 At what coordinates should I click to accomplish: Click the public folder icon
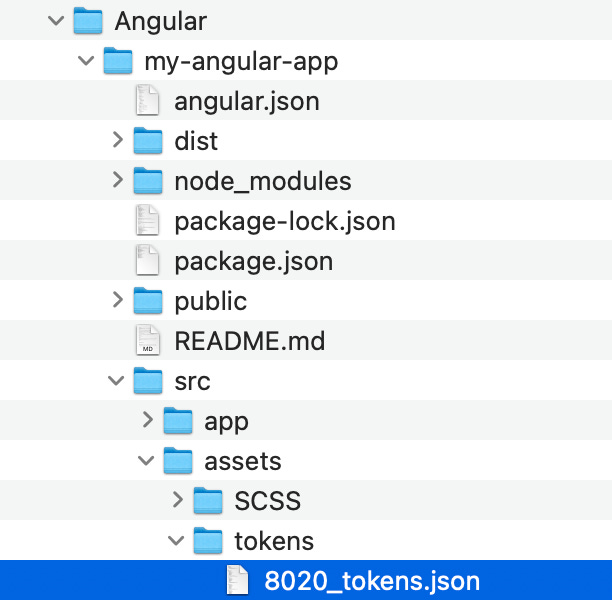point(148,300)
